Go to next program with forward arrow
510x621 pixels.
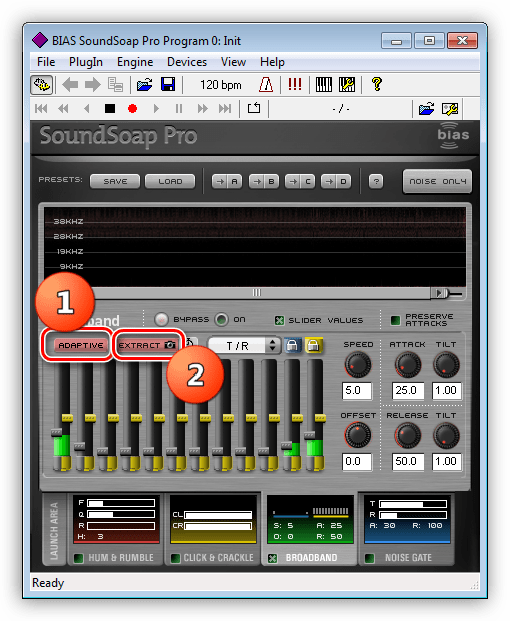tap(93, 85)
